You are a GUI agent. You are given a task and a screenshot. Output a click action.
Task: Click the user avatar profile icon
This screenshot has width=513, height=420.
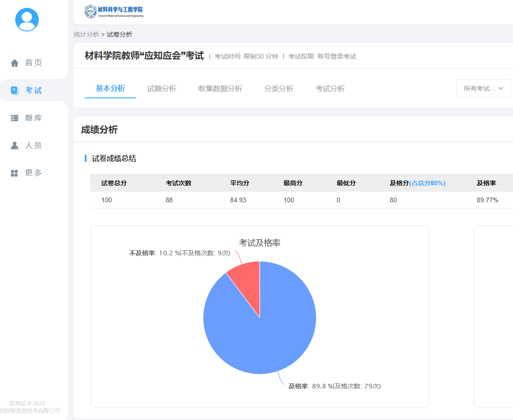pyautogui.click(x=27, y=20)
